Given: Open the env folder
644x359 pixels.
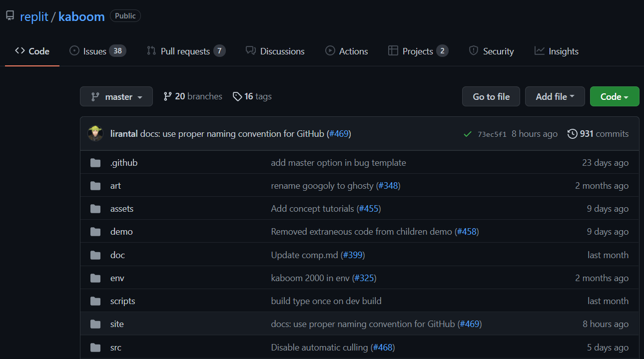Looking at the screenshot, I should point(117,278).
